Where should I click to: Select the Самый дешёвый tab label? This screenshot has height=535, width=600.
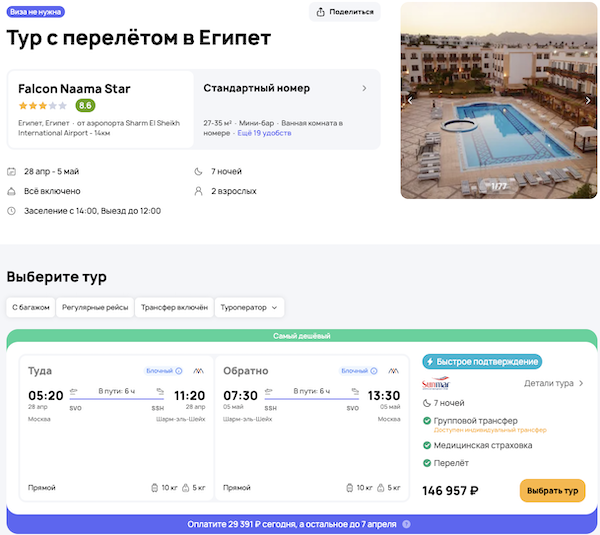pos(301,336)
